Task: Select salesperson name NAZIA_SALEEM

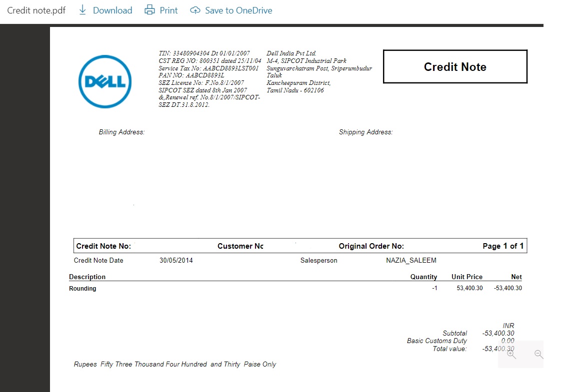Action: (x=411, y=261)
